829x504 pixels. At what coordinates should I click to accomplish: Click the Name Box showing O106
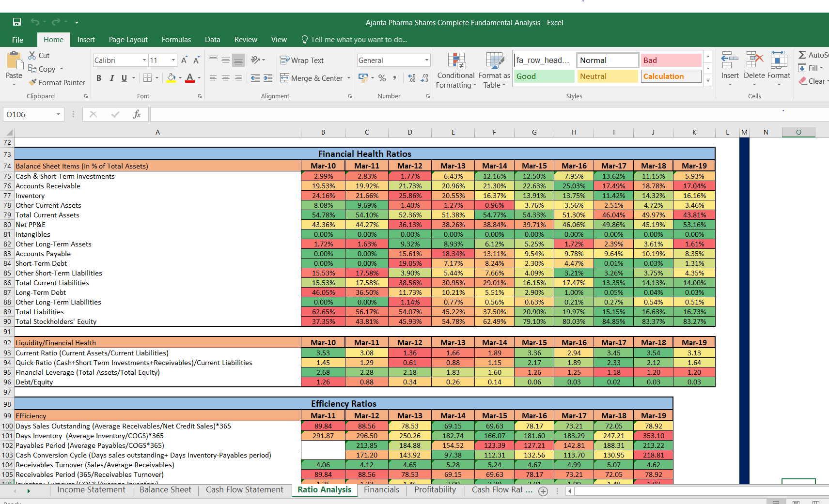(x=33, y=115)
